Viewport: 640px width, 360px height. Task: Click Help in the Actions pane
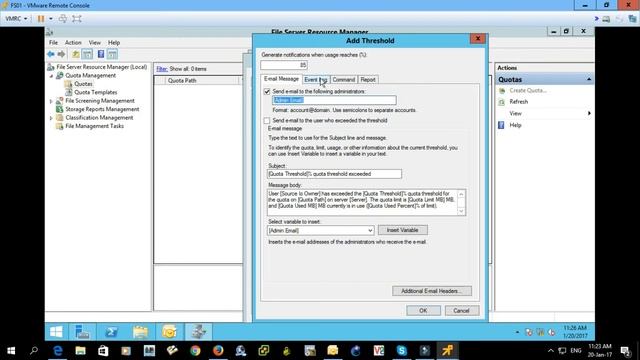(515, 125)
